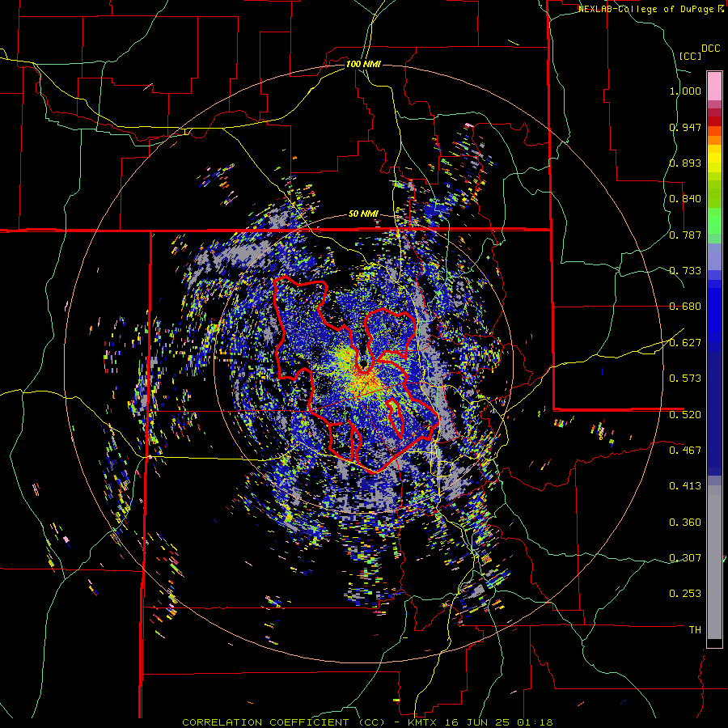Click the 0.680 scale value
This screenshot has width=728, height=728.
click(x=685, y=307)
